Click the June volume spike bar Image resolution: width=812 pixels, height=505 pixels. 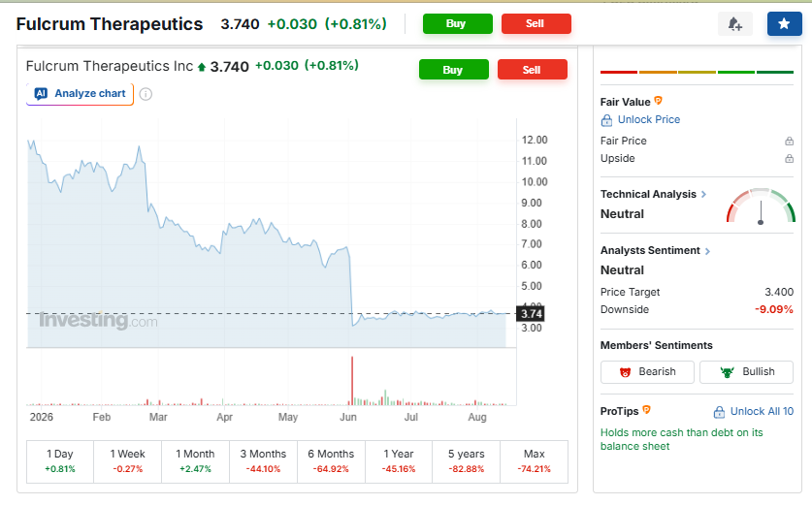[x=352, y=380]
